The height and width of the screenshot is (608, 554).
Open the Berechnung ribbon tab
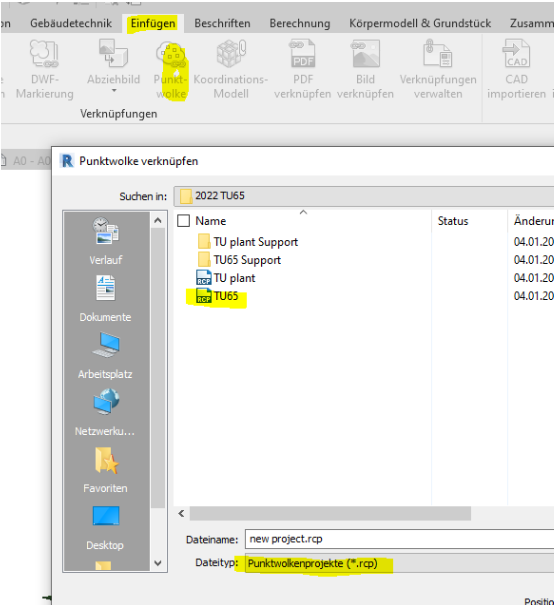click(x=300, y=23)
